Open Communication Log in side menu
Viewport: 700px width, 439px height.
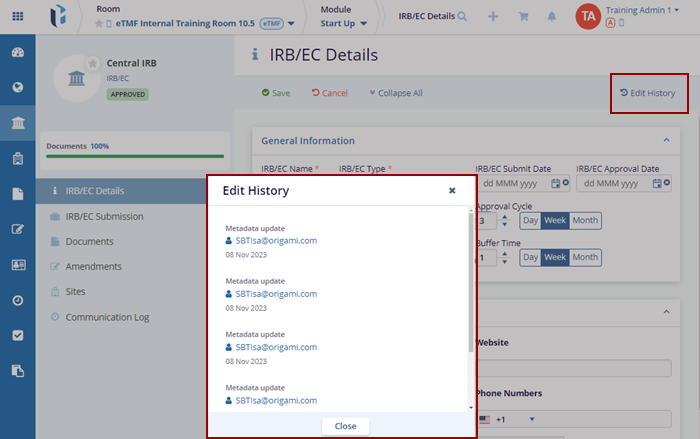(x=107, y=317)
